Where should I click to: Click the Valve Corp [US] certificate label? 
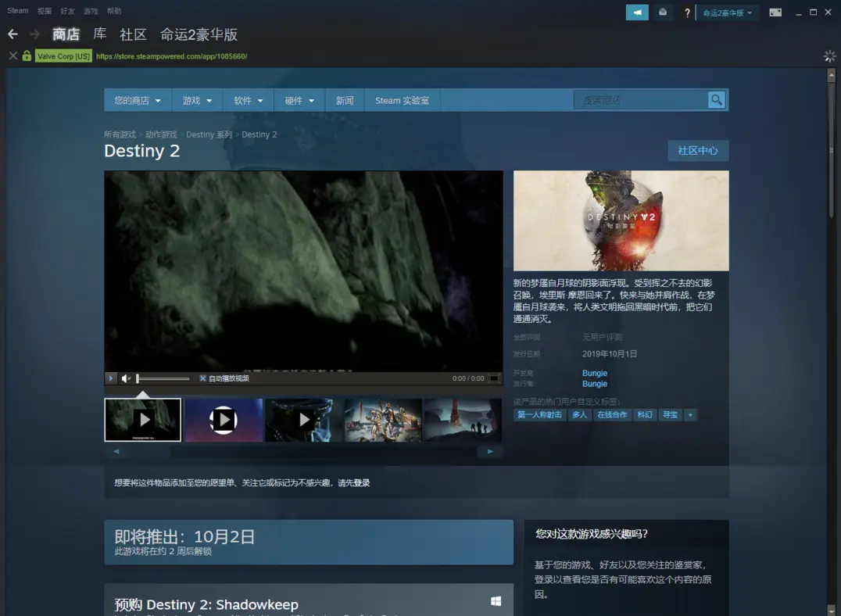[64, 56]
